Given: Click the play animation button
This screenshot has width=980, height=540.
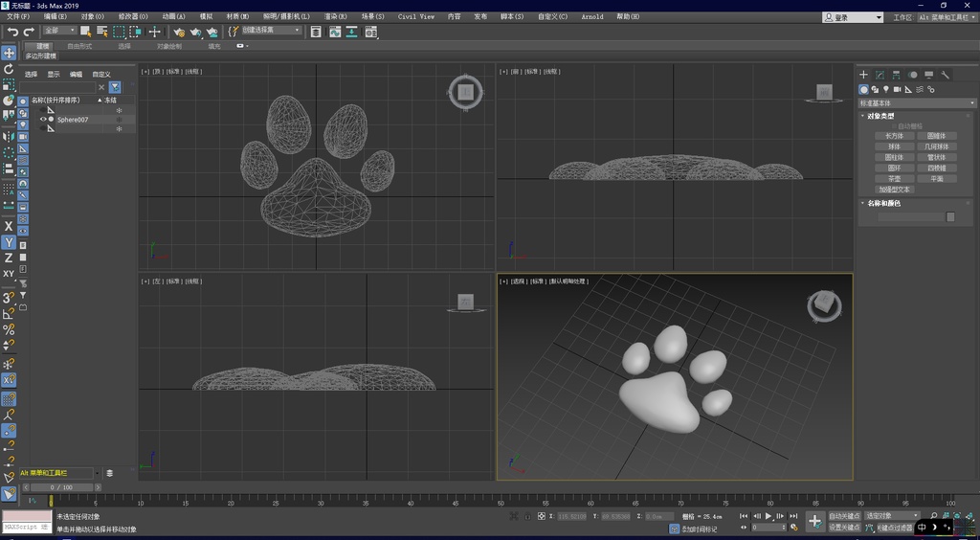Looking at the screenshot, I should pos(768,516).
